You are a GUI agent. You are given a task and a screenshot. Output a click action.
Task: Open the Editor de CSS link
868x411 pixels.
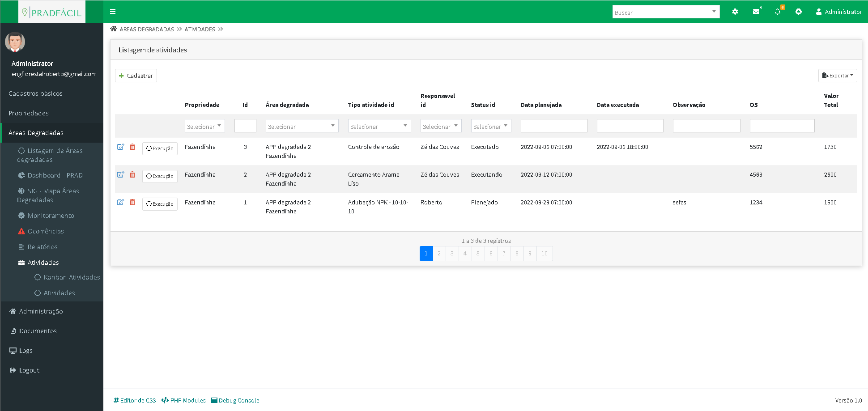[x=135, y=400]
